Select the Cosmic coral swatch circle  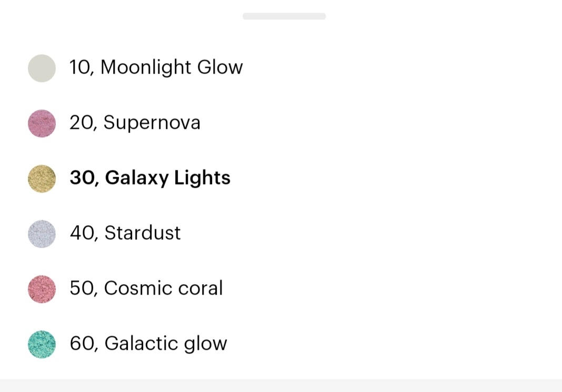[42, 289]
